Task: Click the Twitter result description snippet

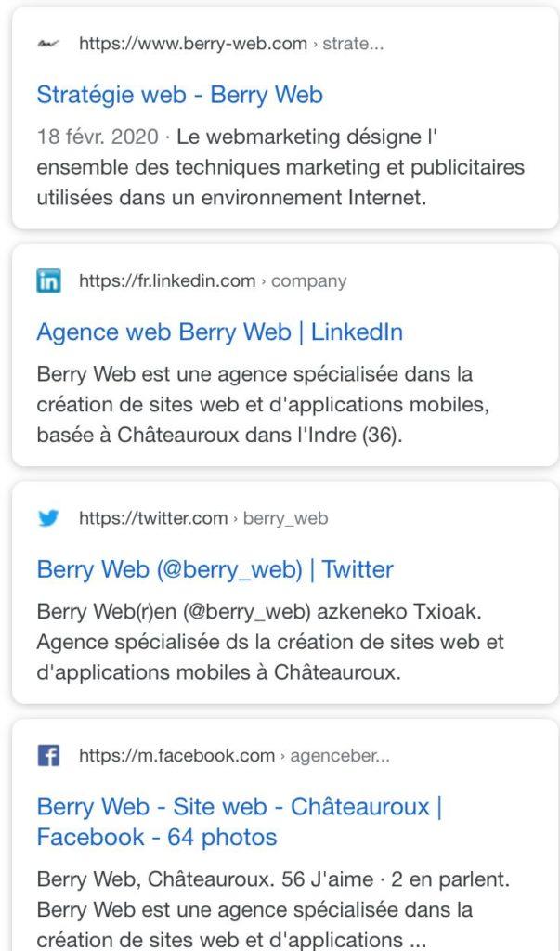Action: pyautogui.click(x=269, y=643)
